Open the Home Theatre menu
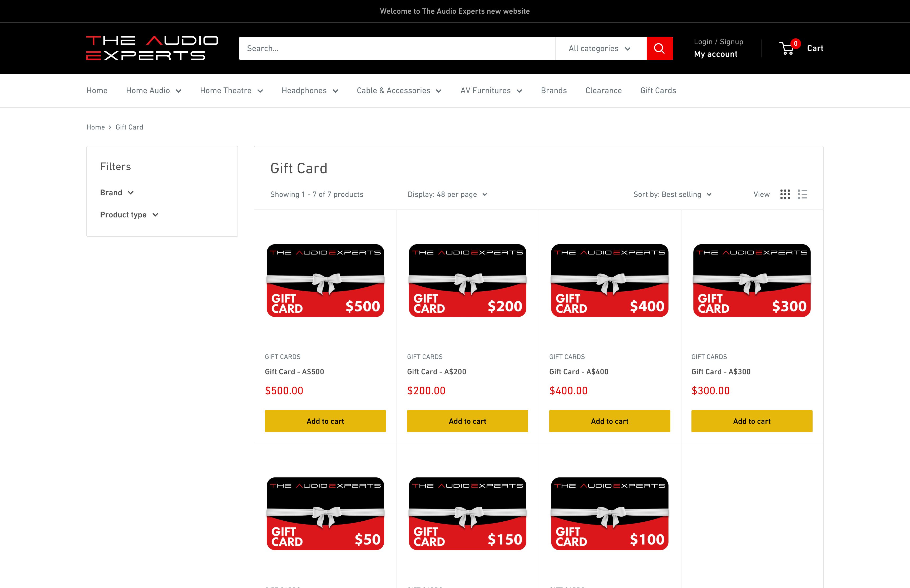 [231, 91]
